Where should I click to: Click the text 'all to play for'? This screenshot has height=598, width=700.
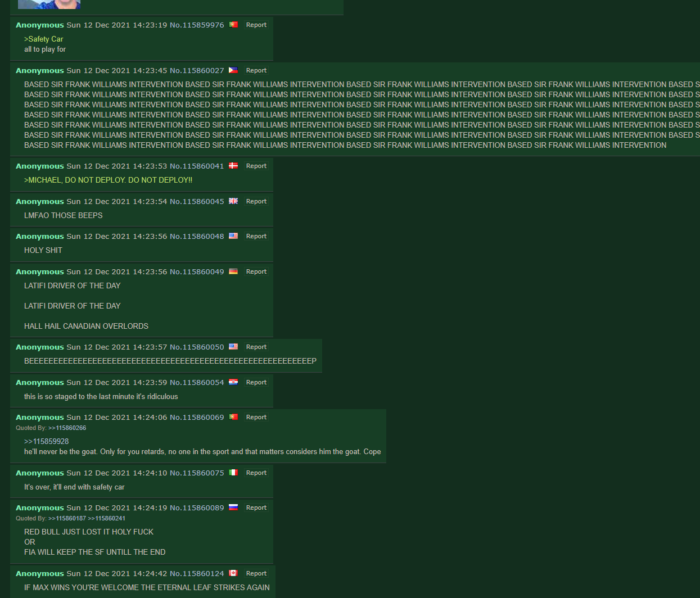coord(45,49)
